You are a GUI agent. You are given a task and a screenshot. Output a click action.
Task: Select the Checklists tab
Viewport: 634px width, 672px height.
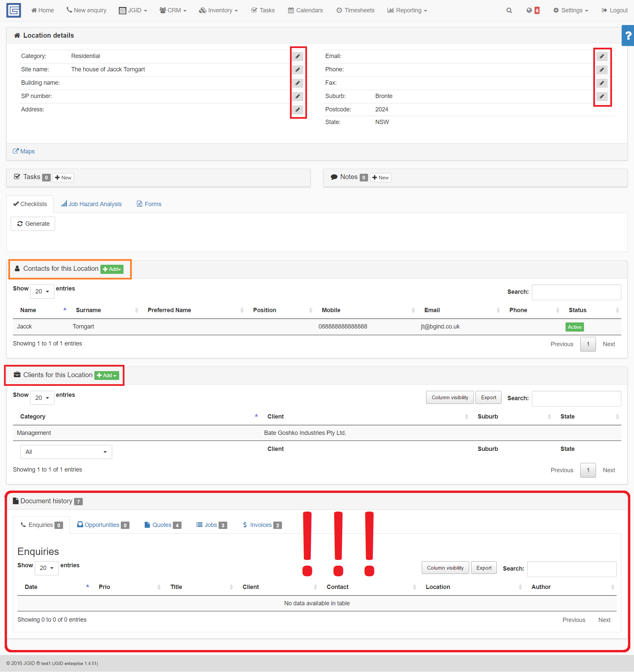(x=30, y=204)
